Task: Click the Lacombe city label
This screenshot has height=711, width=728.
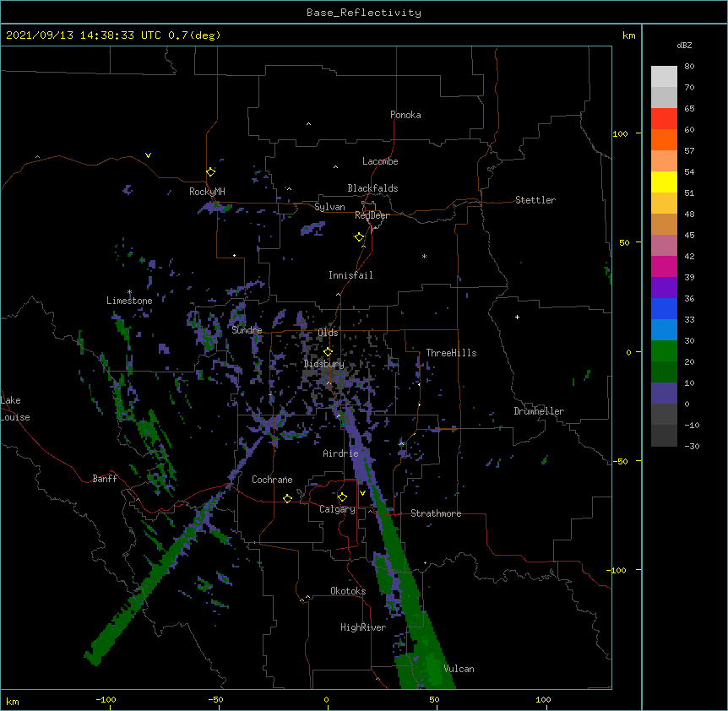Action: click(x=380, y=161)
